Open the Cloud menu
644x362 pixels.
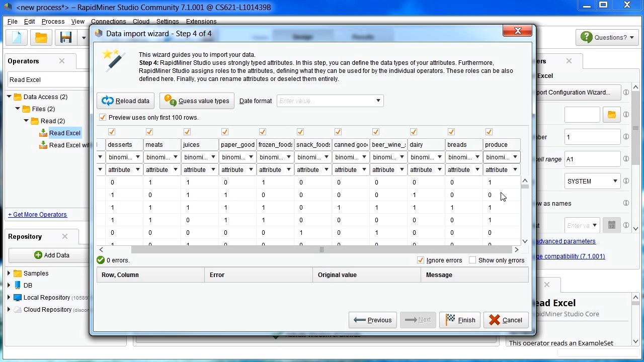click(141, 22)
